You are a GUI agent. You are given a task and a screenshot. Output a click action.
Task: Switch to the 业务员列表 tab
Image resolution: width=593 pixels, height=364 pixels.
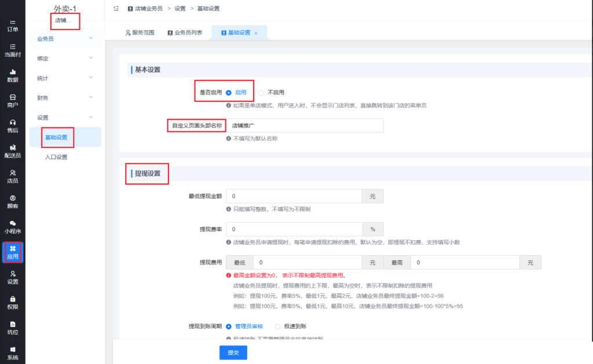coord(185,33)
